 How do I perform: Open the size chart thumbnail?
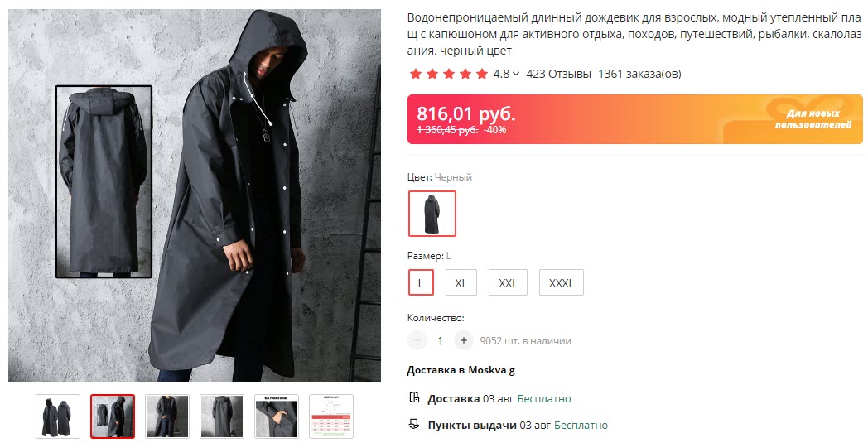point(331,416)
